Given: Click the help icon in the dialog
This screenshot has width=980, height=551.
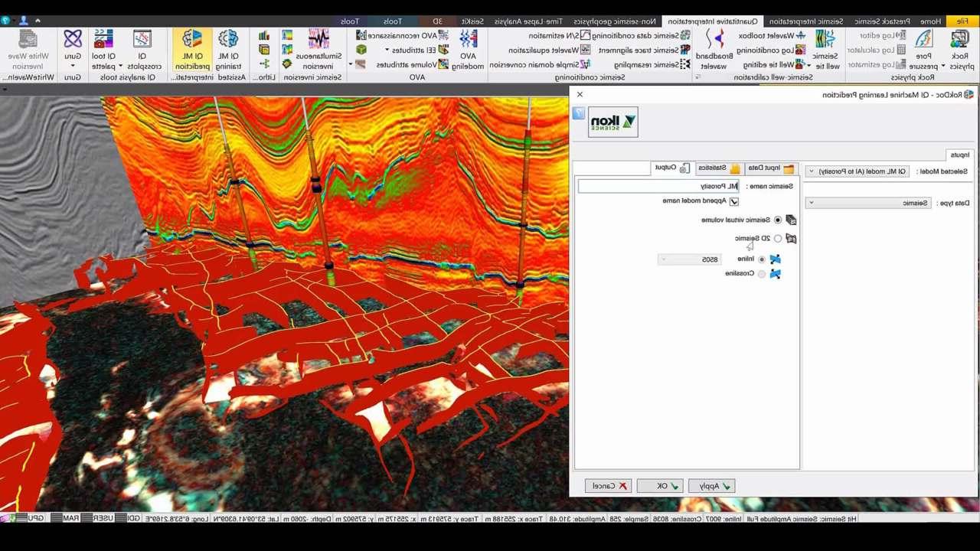Looking at the screenshot, I should click(579, 113).
